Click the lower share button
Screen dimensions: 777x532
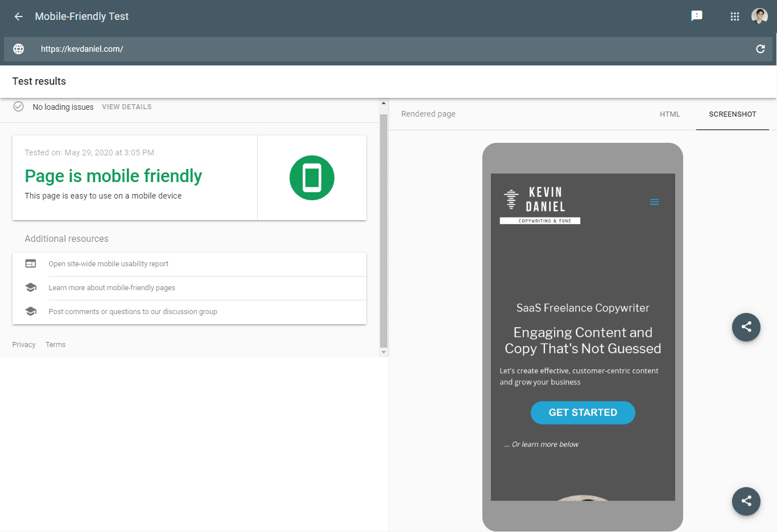pyautogui.click(x=746, y=501)
